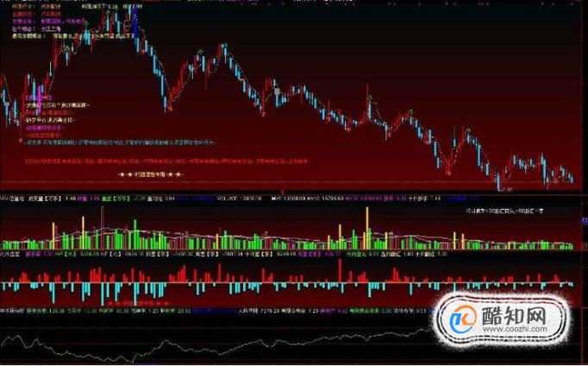The height and width of the screenshot is (366, 588).
Task: Click the dark blue candlestick at the chart peak
Action: (134, 22)
